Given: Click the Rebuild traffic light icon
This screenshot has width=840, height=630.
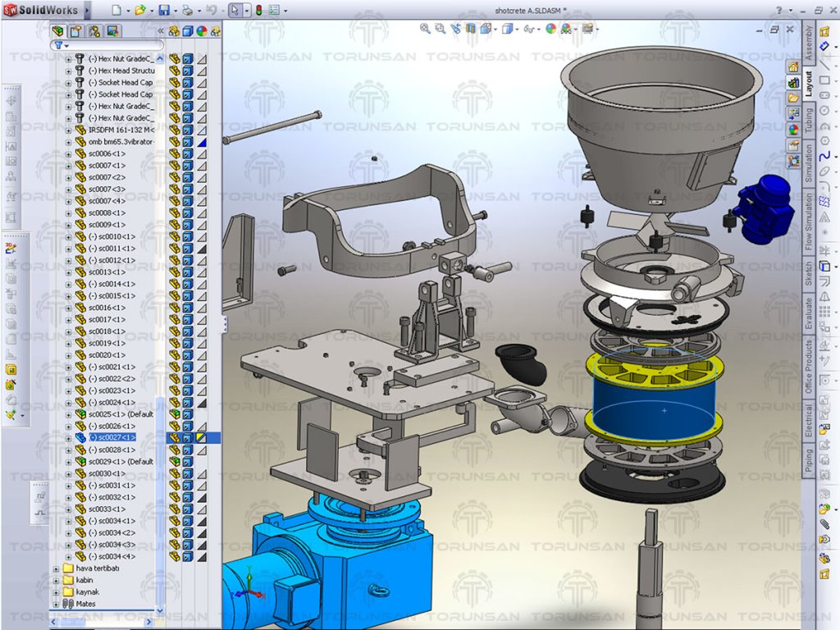Looking at the screenshot, I should click(257, 11).
